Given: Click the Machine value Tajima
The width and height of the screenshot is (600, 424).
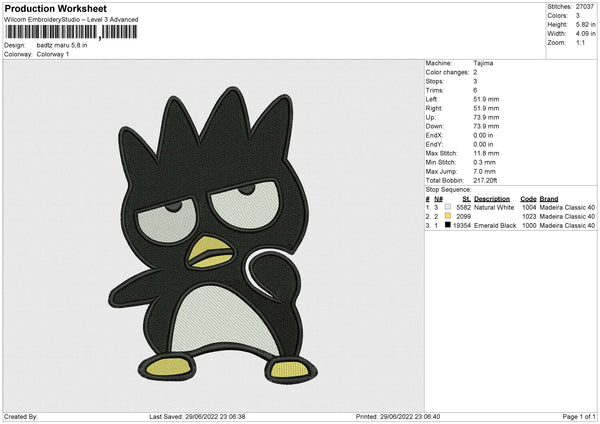Looking at the screenshot, I should tap(483, 63).
